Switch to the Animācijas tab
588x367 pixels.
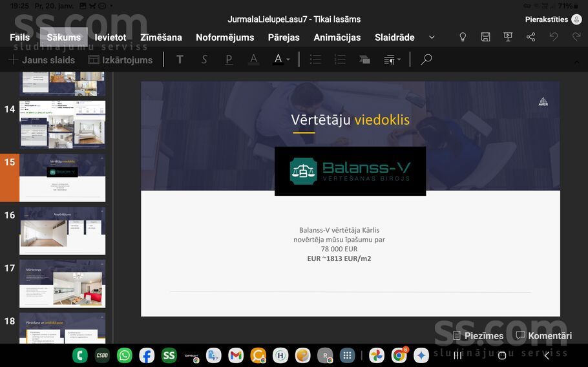[337, 37]
